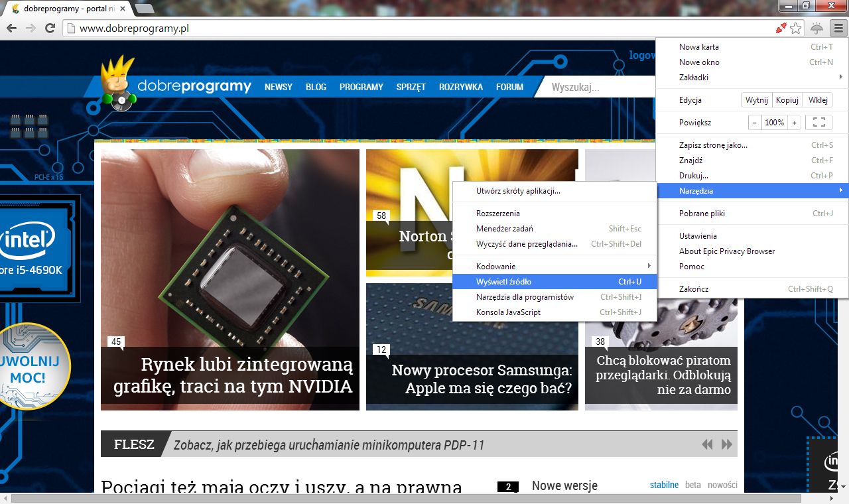Click the umbrella icon in the toolbar

(817, 28)
